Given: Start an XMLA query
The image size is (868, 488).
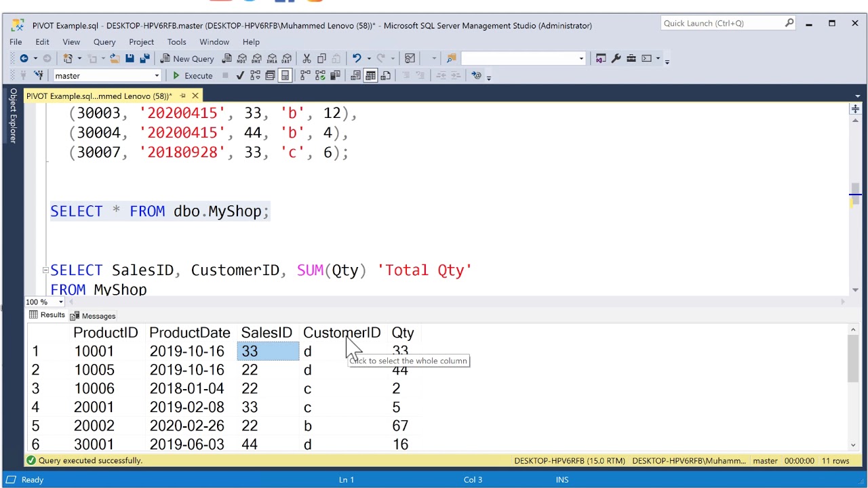Looking at the screenshot, I should (272, 58).
